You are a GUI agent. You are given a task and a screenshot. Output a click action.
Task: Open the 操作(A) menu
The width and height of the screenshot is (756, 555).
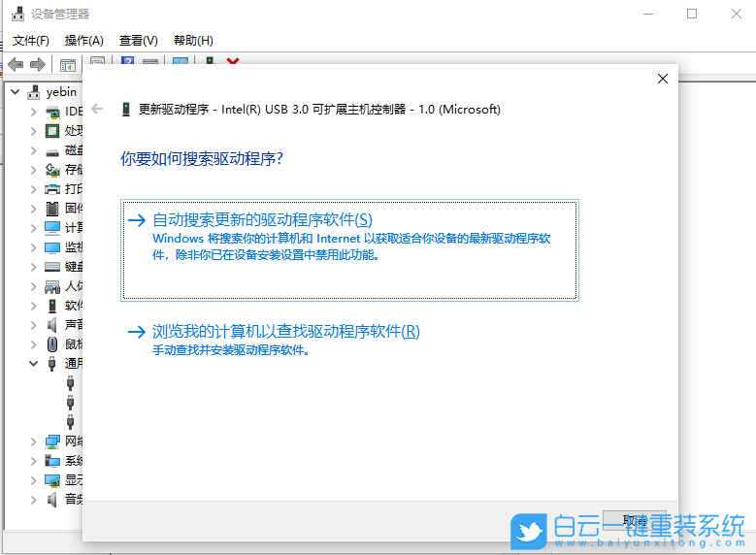click(x=84, y=41)
